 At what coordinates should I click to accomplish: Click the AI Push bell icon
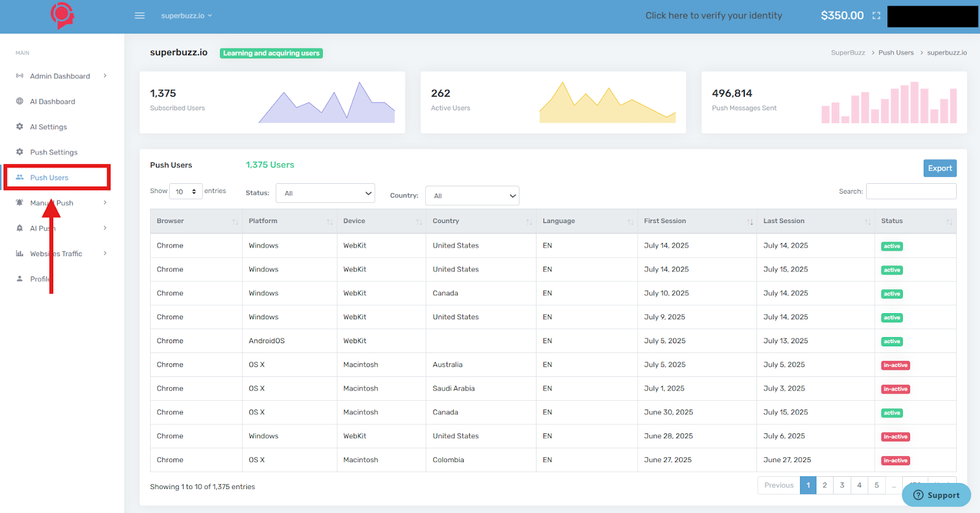pos(20,228)
